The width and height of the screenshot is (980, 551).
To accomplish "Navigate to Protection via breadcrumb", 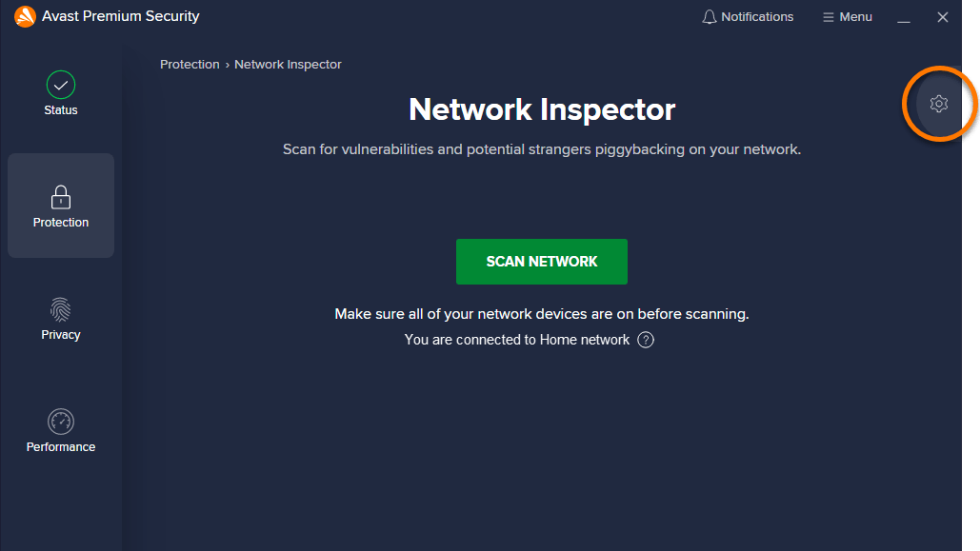I will point(190,64).
